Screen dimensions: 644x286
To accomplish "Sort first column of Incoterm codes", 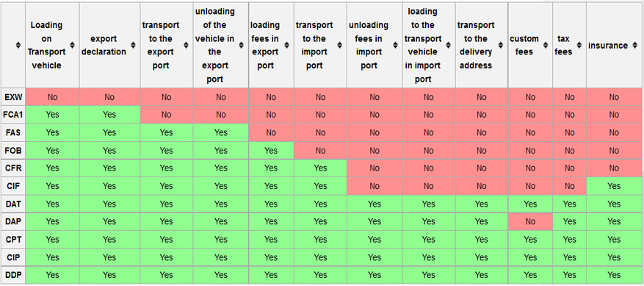I will tap(18, 46).
